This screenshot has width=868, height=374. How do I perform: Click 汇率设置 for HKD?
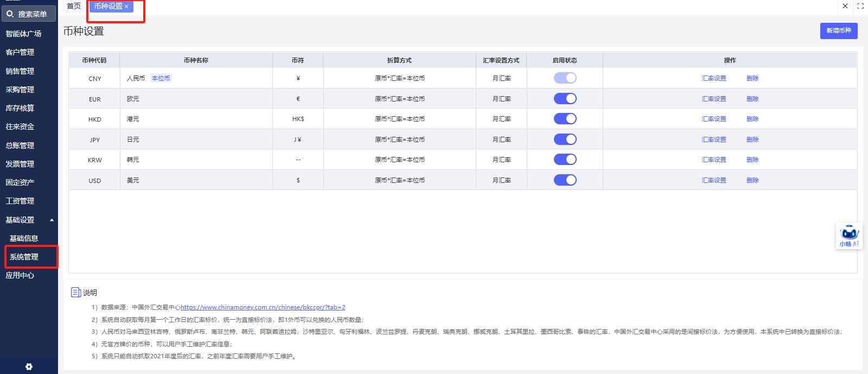(713, 119)
